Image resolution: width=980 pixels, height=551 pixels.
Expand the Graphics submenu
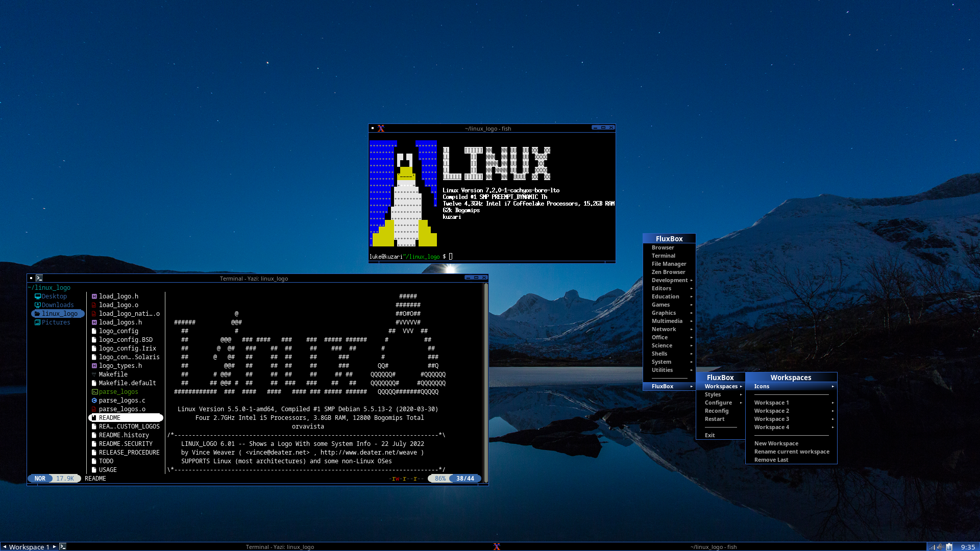click(x=669, y=313)
